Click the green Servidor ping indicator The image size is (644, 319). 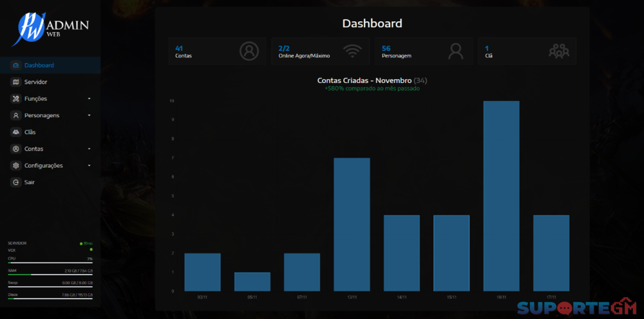(x=81, y=243)
